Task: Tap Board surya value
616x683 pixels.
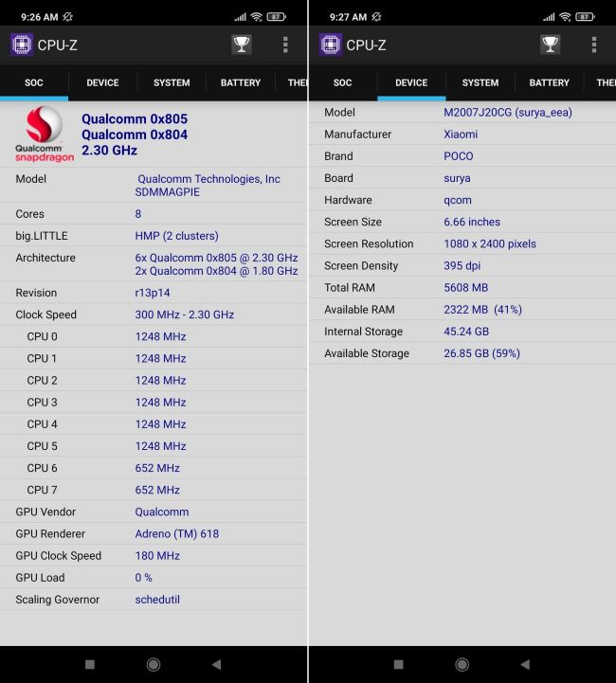Action: (457, 178)
